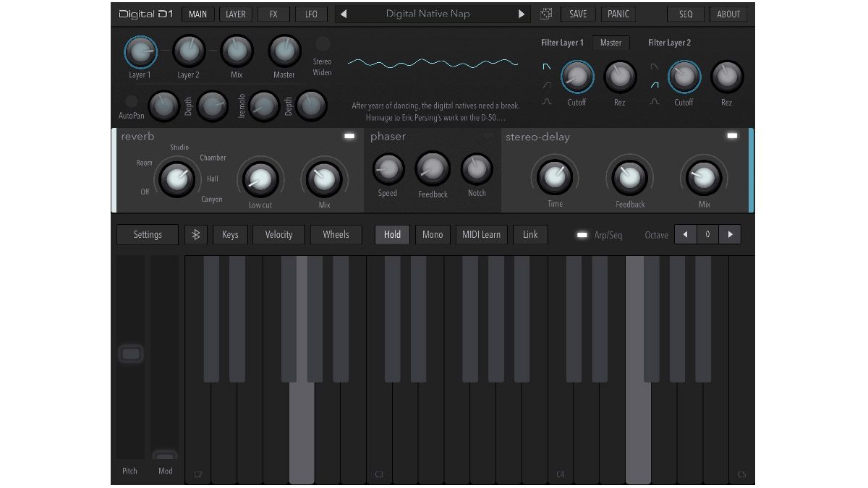Enable the phaser effect LED

489,136
